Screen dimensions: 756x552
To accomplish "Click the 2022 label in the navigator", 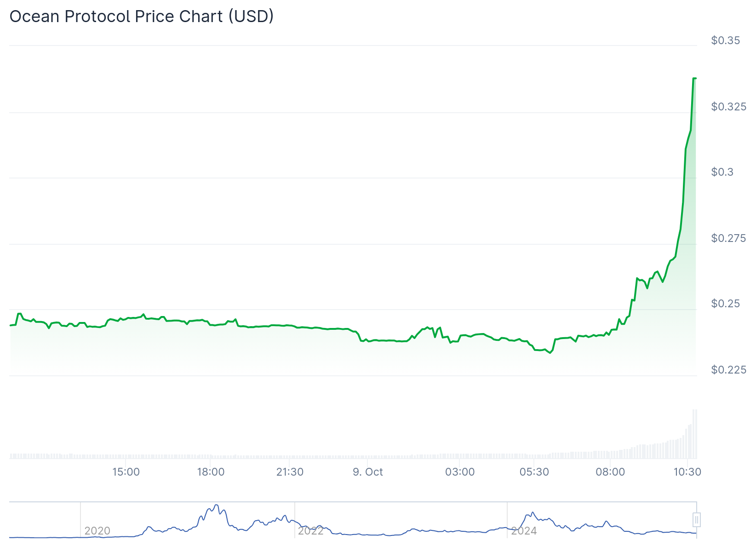I will click(x=311, y=531).
